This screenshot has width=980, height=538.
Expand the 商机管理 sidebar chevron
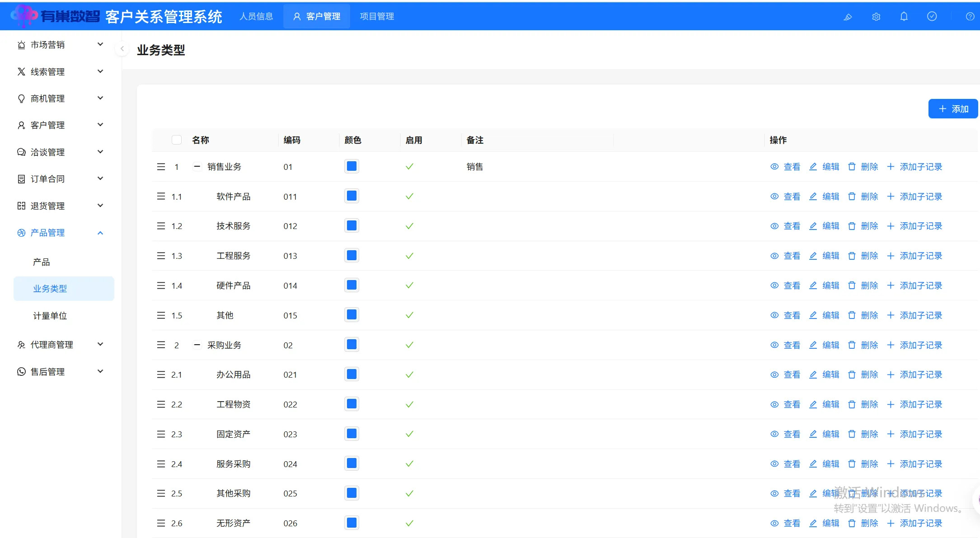[x=100, y=98]
